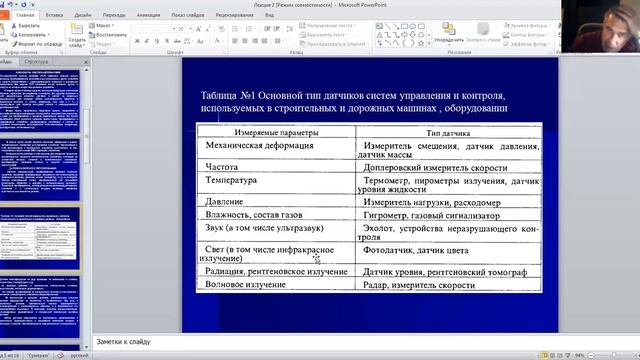Click spell check icon in status bar
Viewport: 640px width, 360px height.
point(60,356)
